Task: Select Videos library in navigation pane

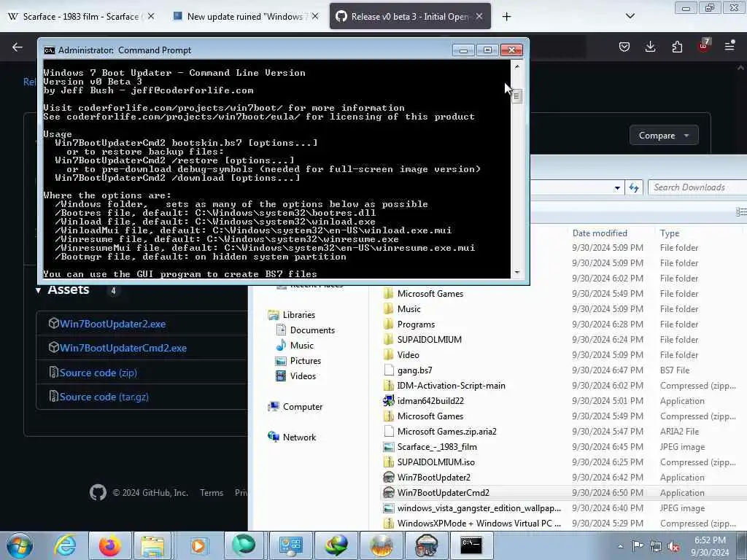Action: point(303,376)
